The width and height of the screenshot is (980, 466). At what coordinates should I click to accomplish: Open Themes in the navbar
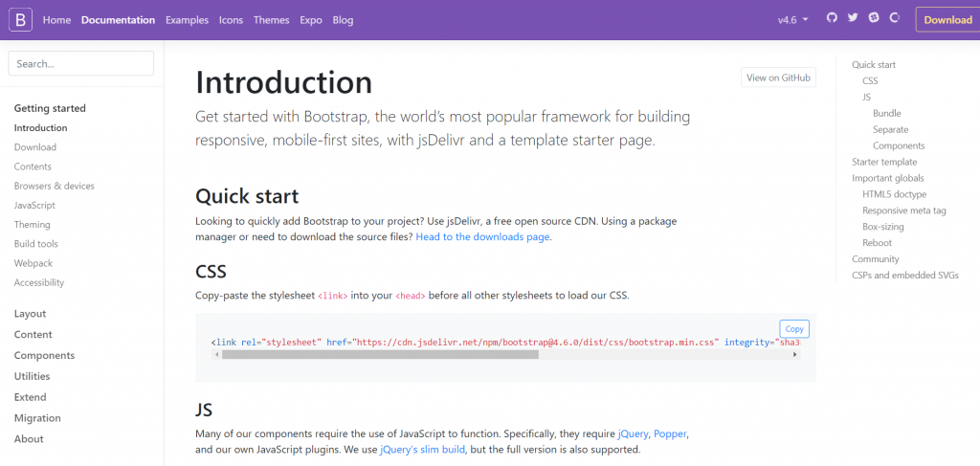pyautogui.click(x=271, y=20)
